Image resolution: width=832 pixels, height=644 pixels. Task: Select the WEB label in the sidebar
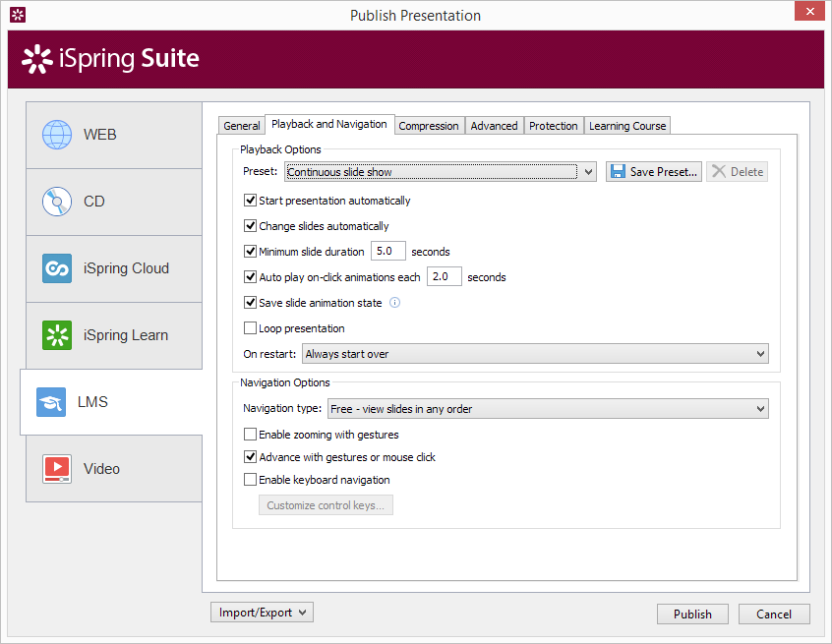[99, 135]
